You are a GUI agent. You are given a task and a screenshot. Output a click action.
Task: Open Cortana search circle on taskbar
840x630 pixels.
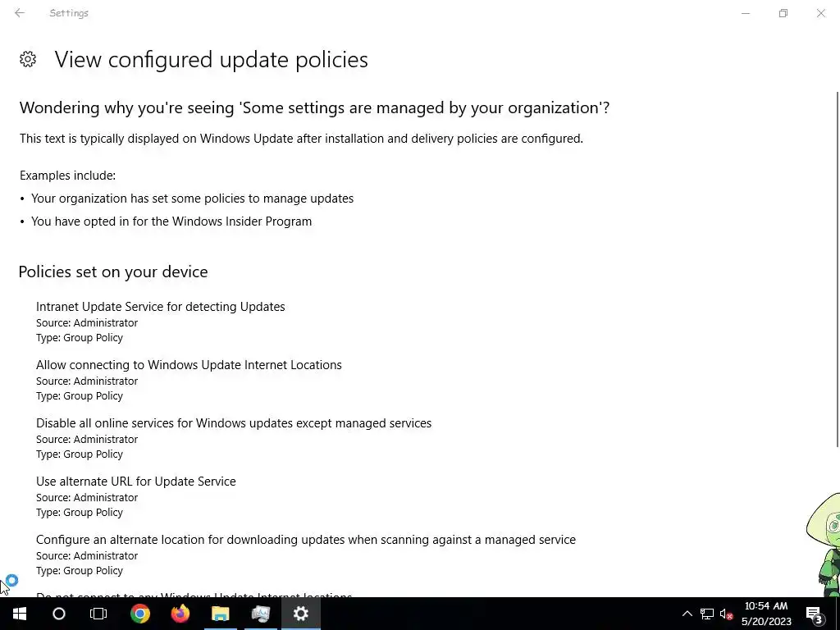pos(59,614)
